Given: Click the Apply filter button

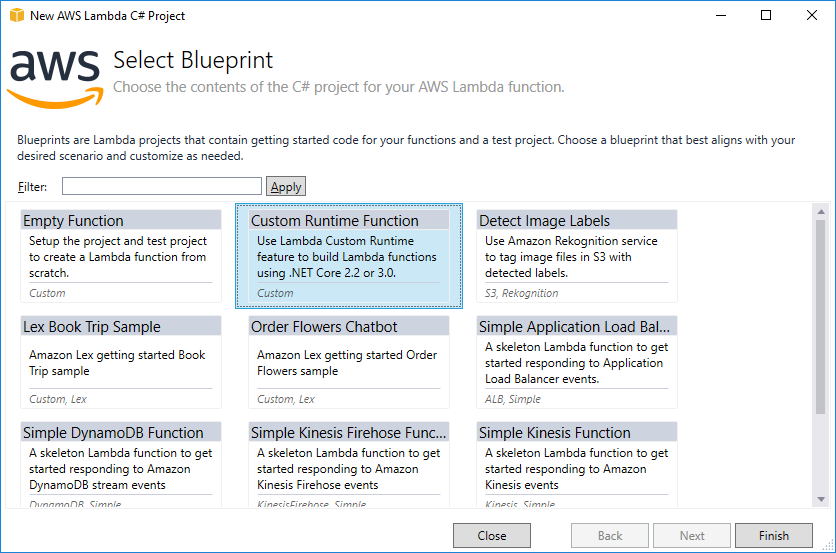Looking at the screenshot, I should point(286,186).
